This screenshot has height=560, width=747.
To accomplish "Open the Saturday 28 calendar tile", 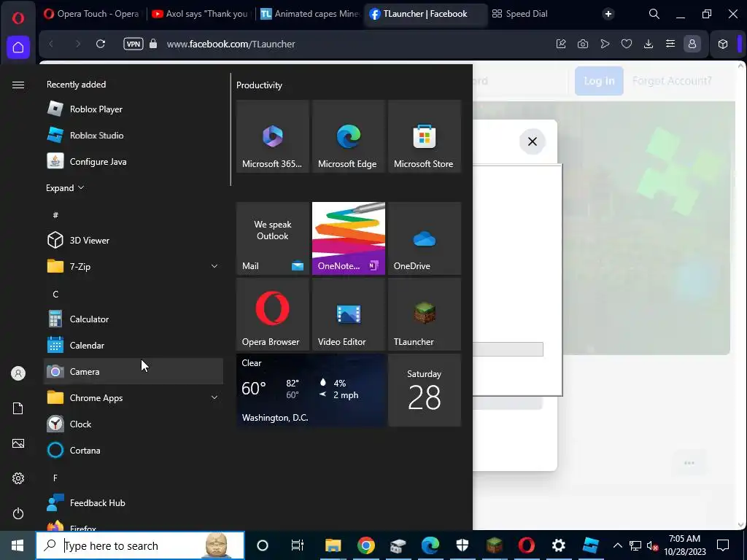I will [x=425, y=390].
